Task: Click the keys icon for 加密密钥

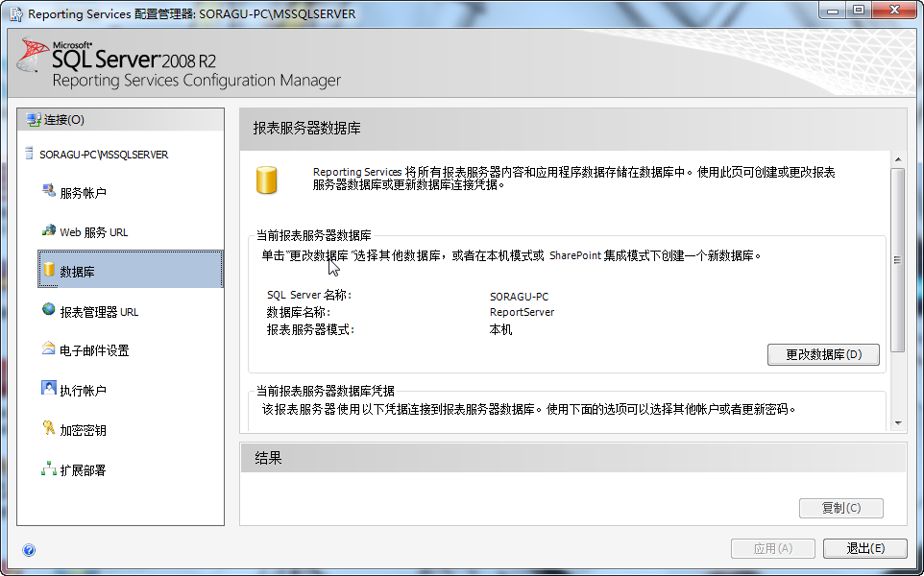Action: coord(49,428)
